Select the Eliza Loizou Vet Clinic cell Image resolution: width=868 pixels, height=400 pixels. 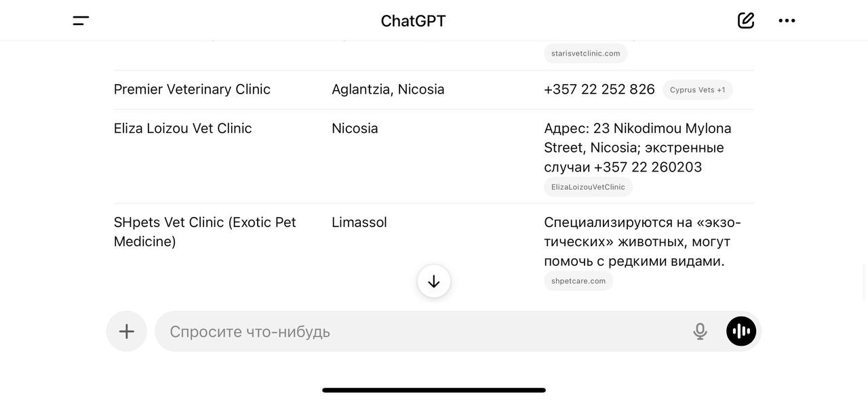183,128
